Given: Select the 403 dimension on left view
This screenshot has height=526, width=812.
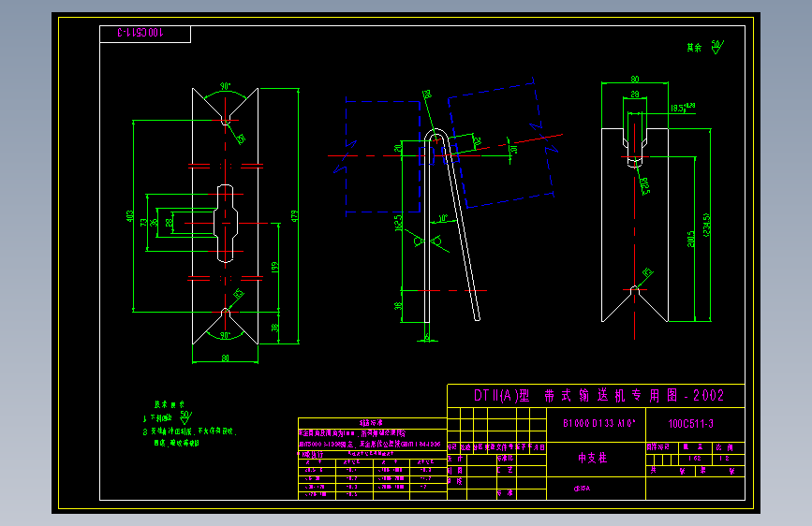Looking at the screenshot, I should [129, 216].
